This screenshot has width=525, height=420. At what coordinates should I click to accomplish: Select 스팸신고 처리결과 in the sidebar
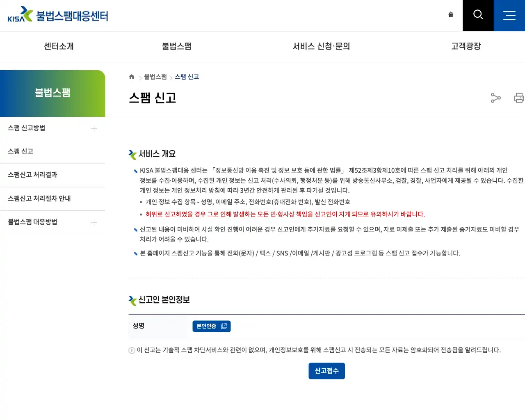(32, 175)
